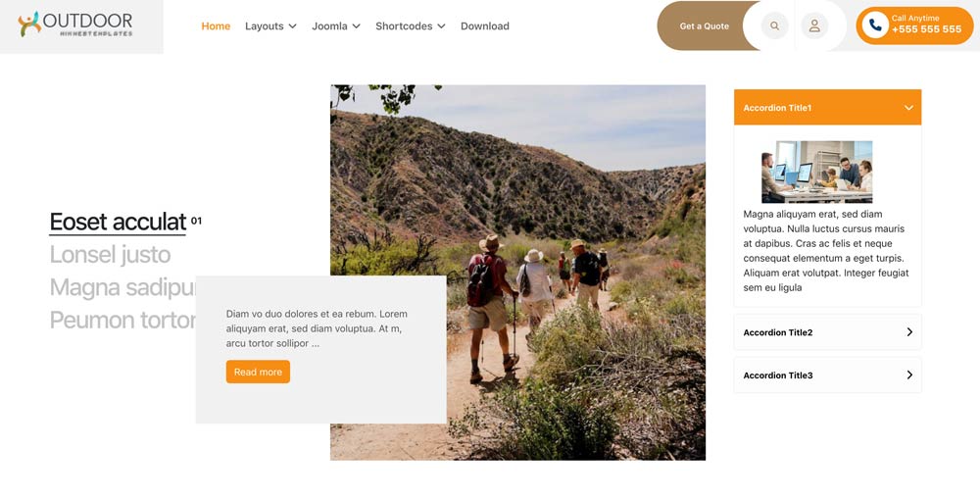Viewport: 980px width, 500px height.
Task: Click the Eoset acculat slide heading
Action: coord(119,222)
